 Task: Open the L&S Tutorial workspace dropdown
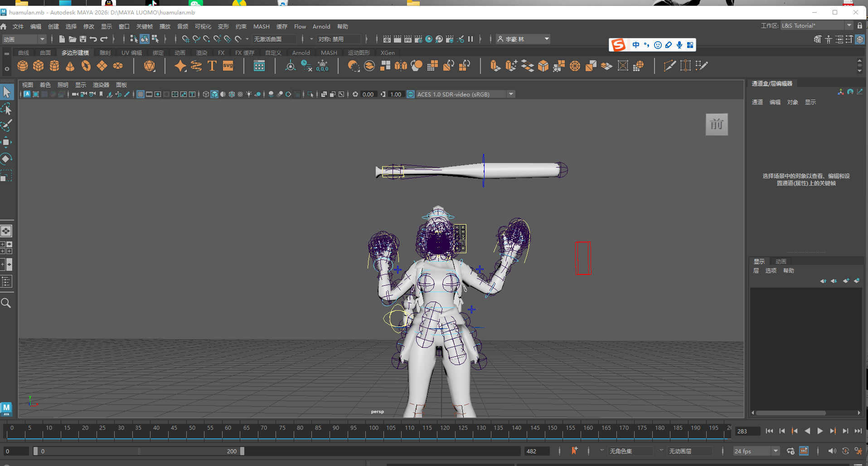[817, 25]
